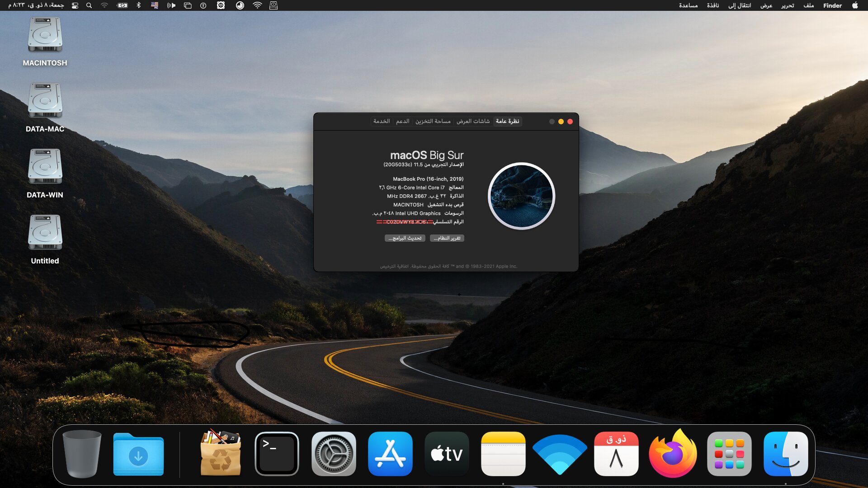Open the App Store dock icon

[x=390, y=454]
